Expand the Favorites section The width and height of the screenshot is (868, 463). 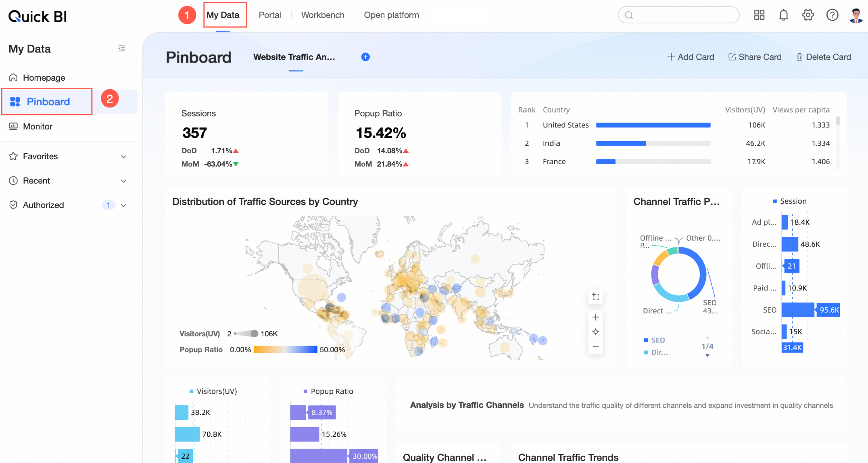(x=123, y=156)
